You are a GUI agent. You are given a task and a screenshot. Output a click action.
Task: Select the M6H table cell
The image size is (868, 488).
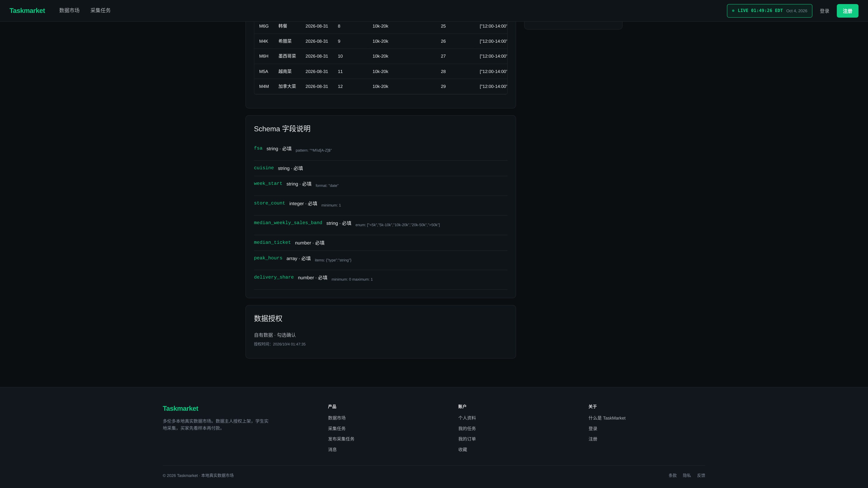tap(264, 56)
